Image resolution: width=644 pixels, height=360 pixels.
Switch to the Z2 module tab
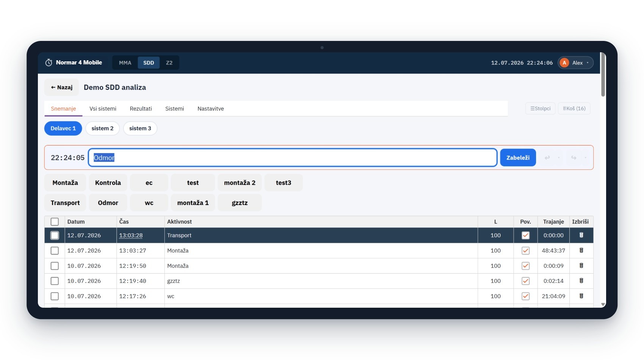tap(169, 63)
